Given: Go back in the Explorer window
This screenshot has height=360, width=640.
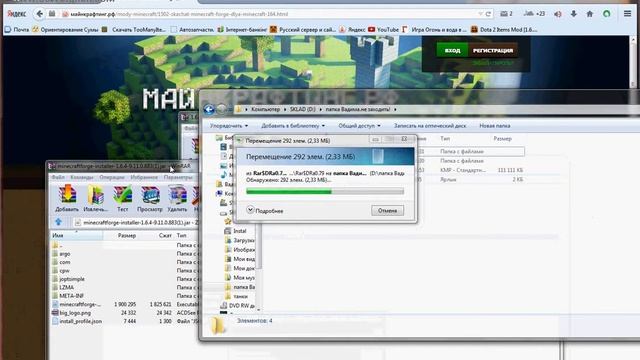Looking at the screenshot, I should (209, 109).
